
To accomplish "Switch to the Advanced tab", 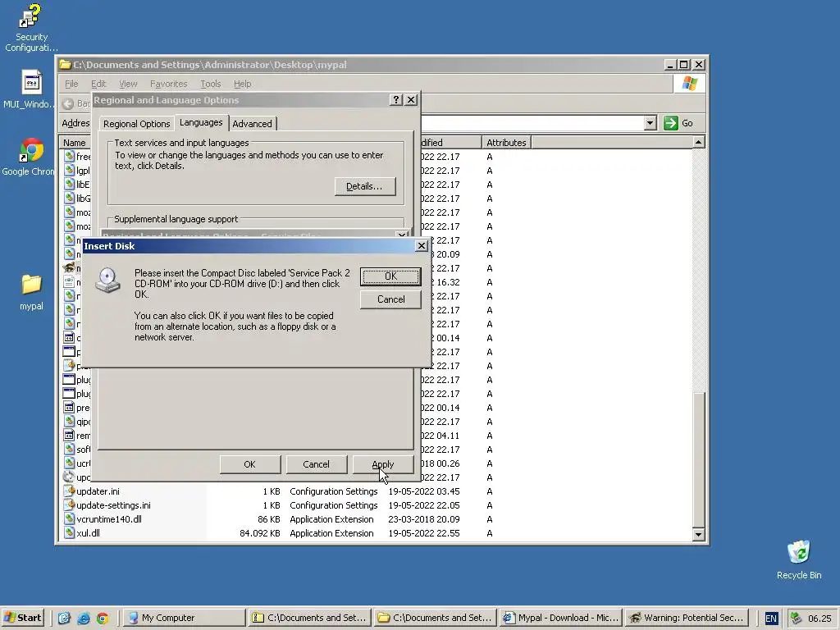I will [x=253, y=124].
